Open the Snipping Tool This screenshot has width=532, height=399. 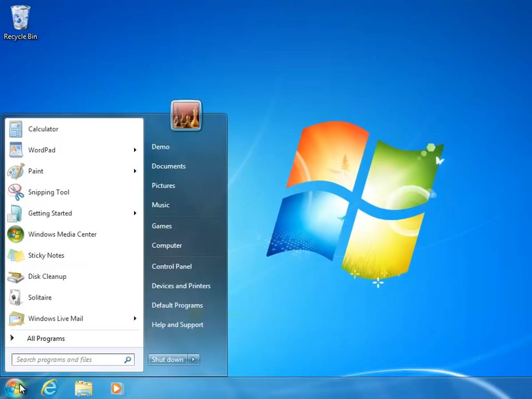48,192
